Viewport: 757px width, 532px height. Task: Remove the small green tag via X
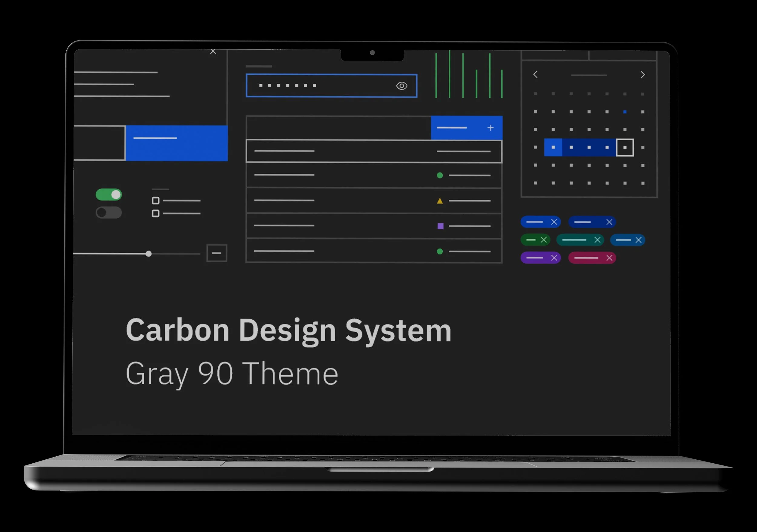pyautogui.click(x=544, y=240)
